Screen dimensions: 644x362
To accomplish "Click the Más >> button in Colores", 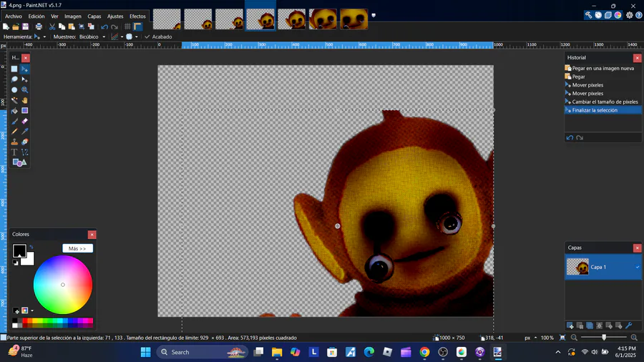I will [x=77, y=248].
